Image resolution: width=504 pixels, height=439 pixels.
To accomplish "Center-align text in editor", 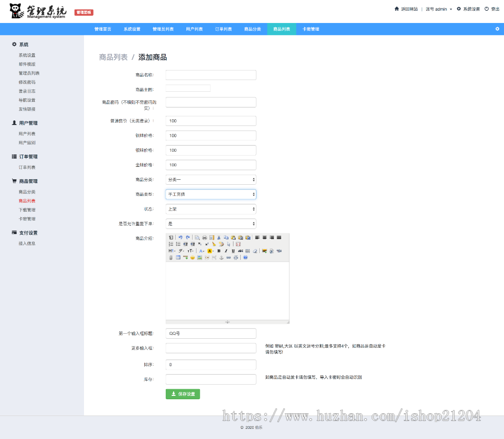I will click(264, 237).
